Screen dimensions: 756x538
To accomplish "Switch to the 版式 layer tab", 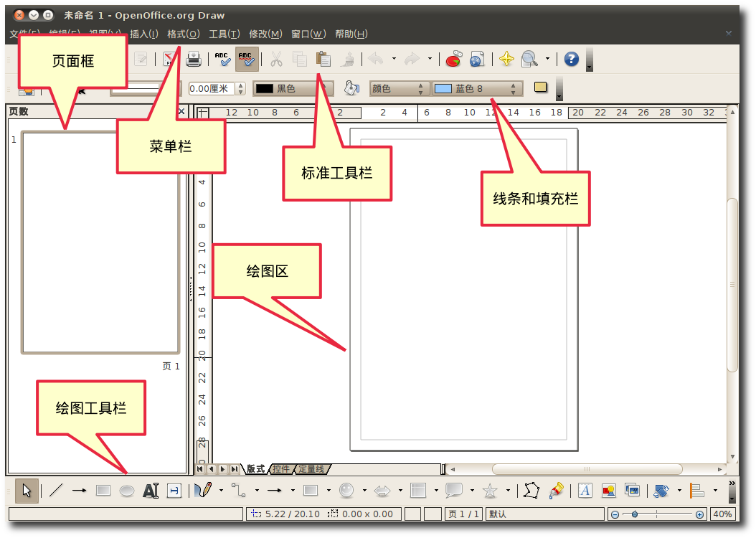I will point(255,468).
